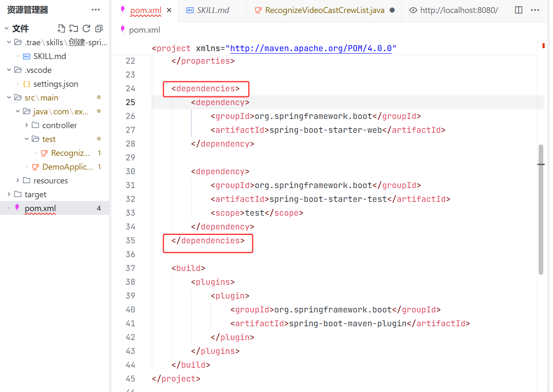Open the split editor layout icon

519,10
